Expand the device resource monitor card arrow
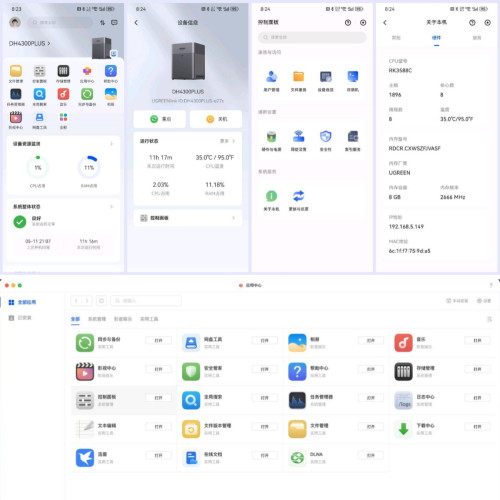The width and height of the screenshot is (500, 500). pos(111,144)
